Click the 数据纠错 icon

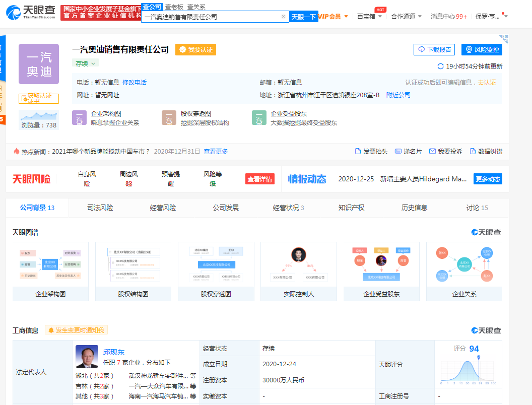pos(473,151)
